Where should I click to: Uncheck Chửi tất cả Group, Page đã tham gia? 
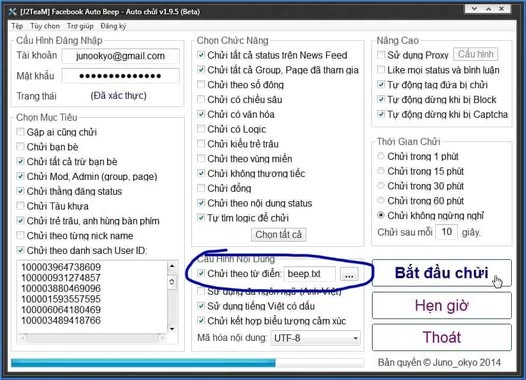tap(201, 69)
